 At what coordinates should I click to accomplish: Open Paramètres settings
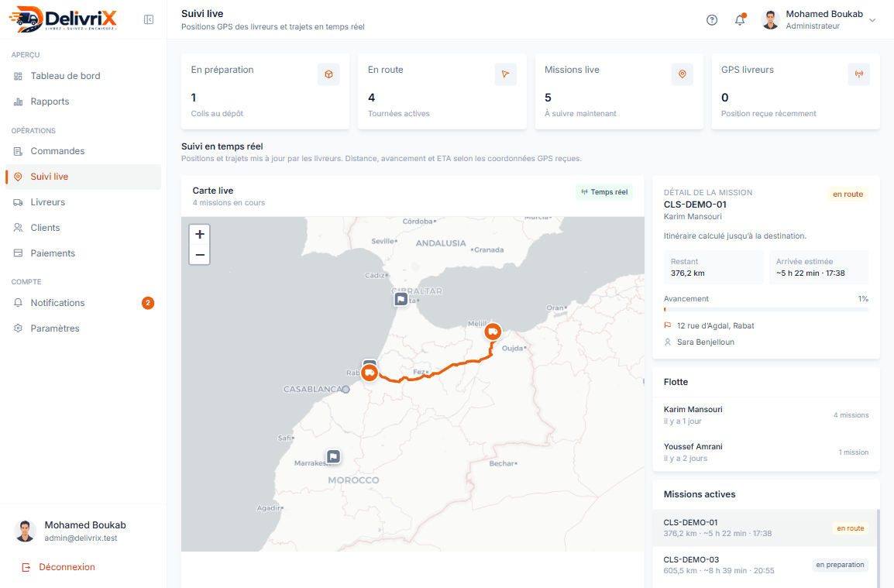(83, 328)
